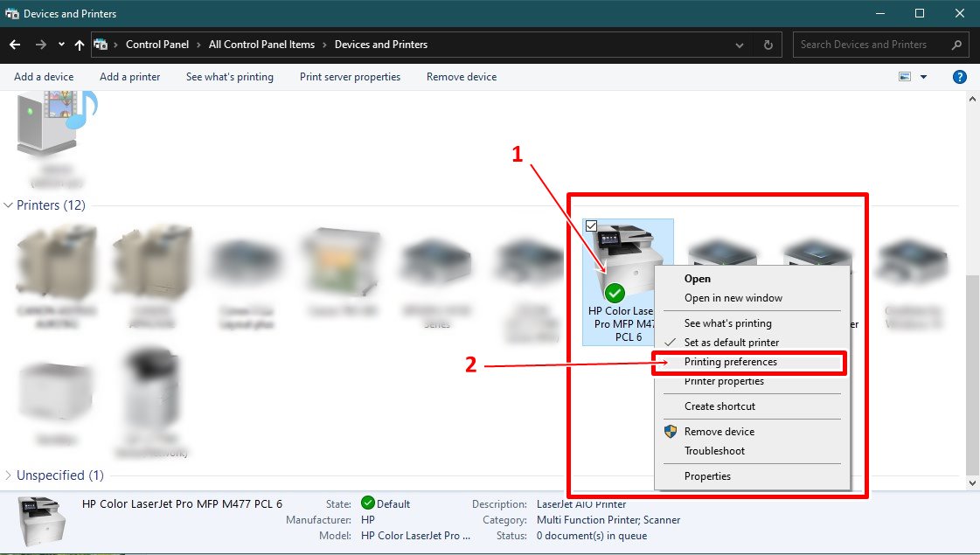
Task: Open the view options dropdown arrow
Action: tap(923, 77)
